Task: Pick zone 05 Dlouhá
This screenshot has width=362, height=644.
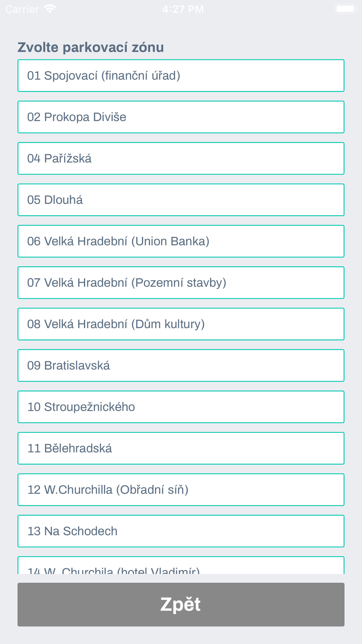Action: (x=181, y=200)
